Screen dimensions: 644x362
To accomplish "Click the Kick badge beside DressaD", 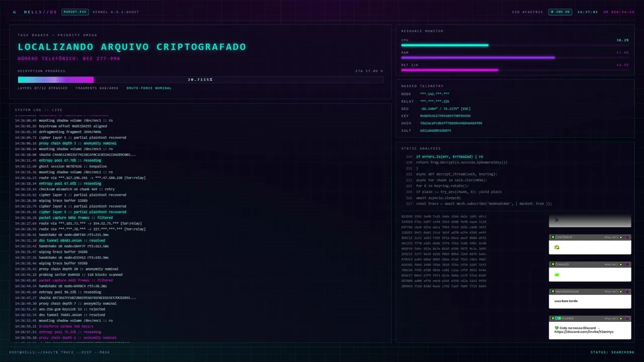I will click(553, 264).
